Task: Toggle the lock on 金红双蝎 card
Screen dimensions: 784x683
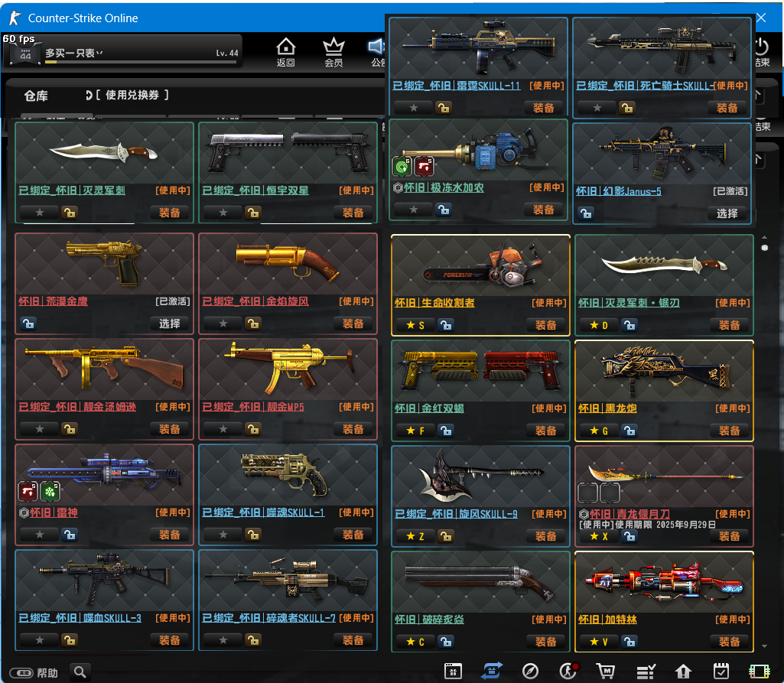Action: pyautogui.click(x=445, y=431)
